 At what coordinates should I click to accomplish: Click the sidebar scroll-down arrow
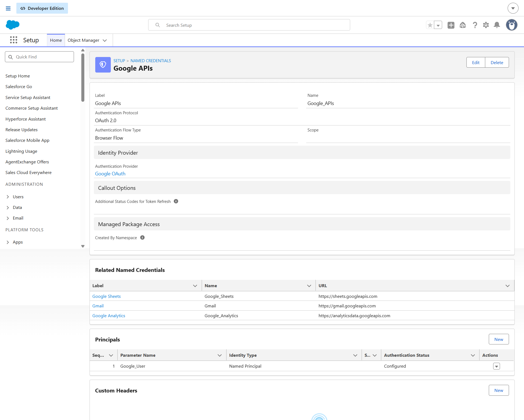(x=83, y=246)
